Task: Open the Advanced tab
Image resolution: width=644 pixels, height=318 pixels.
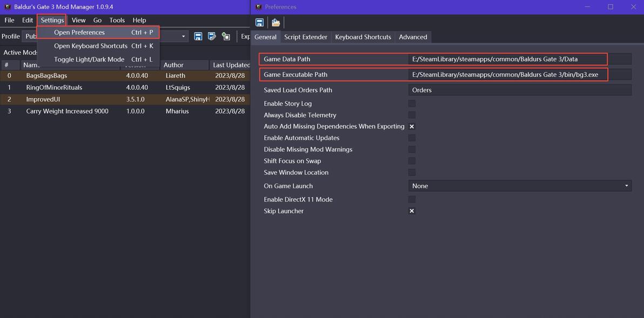Action: [413, 37]
